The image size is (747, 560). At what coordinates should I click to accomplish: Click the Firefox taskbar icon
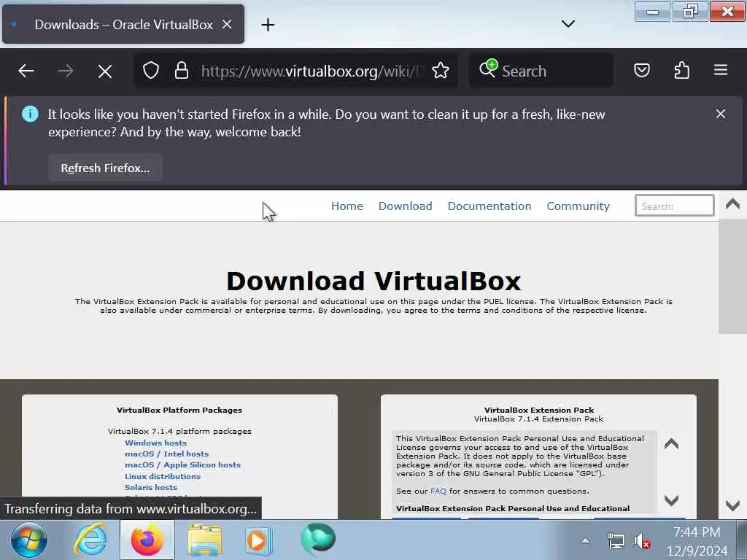[x=147, y=540]
